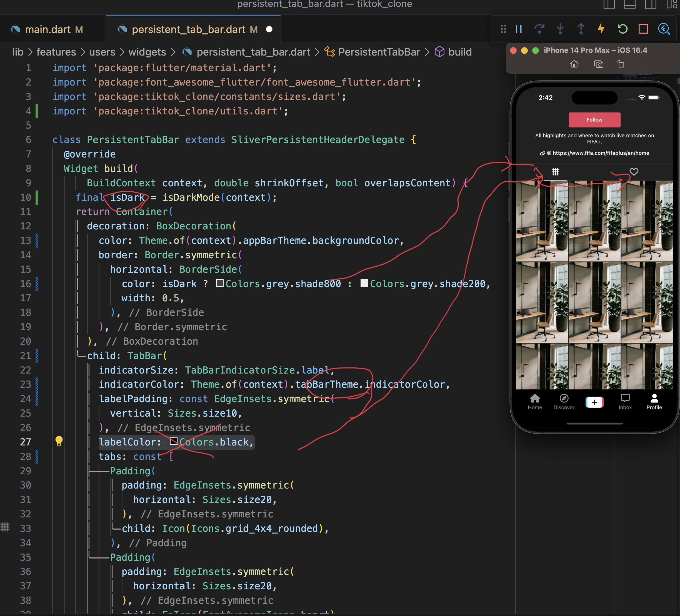Image resolution: width=680 pixels, height=616 pixels.
Task: Select the persistent_tab_bar.dart editor tab
Action: coord(188,30)
